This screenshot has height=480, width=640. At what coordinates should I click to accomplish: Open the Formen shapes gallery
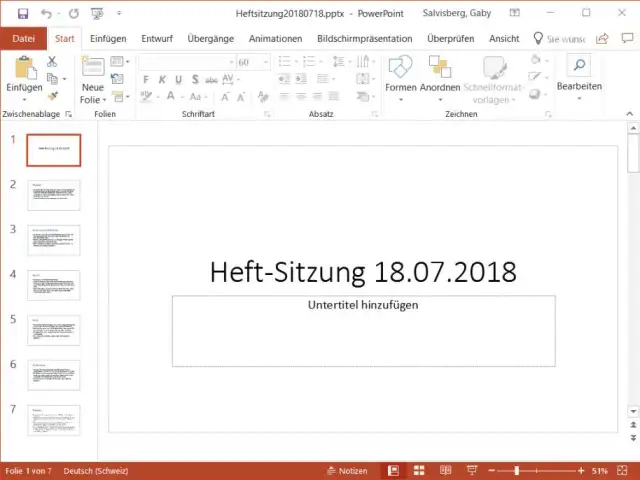400,78
